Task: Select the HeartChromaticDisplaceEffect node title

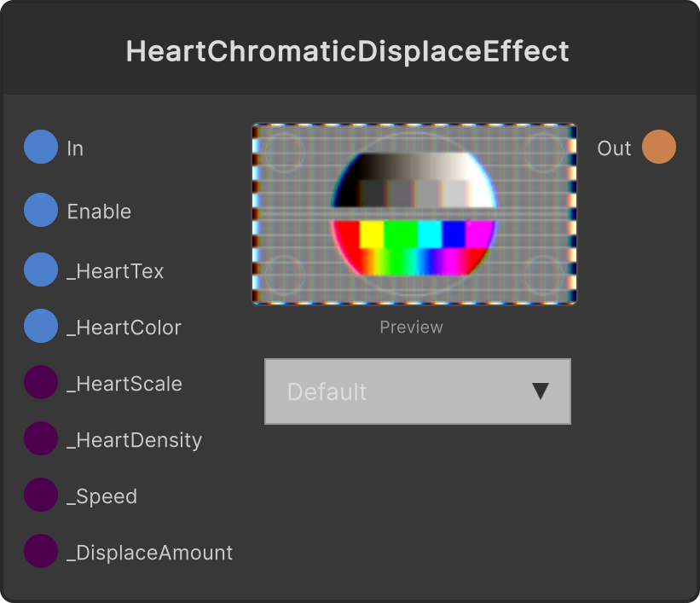Action: [347, 51]
